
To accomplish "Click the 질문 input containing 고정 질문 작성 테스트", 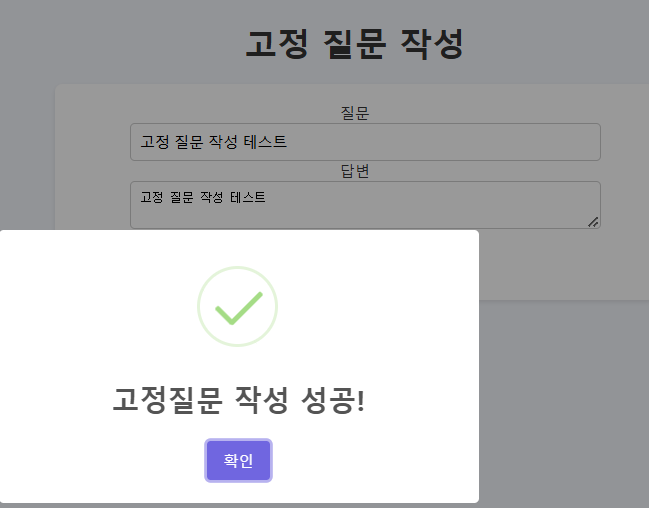I will point(365,142).
